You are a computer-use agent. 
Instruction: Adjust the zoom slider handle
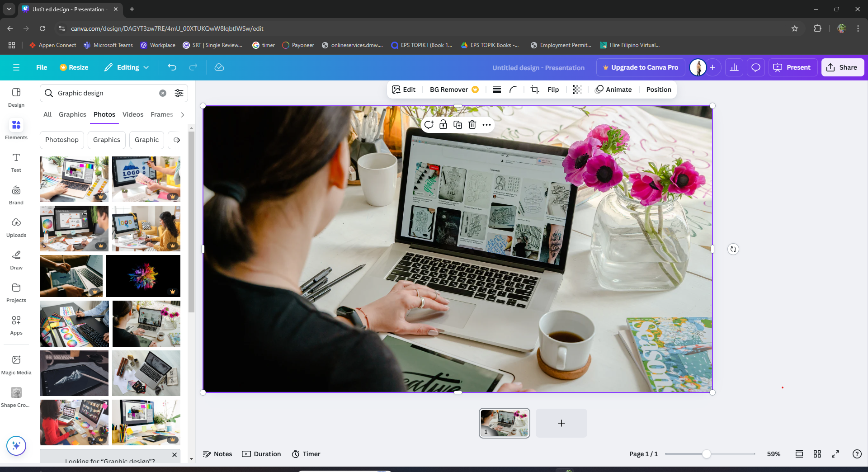tap(706, 454)
